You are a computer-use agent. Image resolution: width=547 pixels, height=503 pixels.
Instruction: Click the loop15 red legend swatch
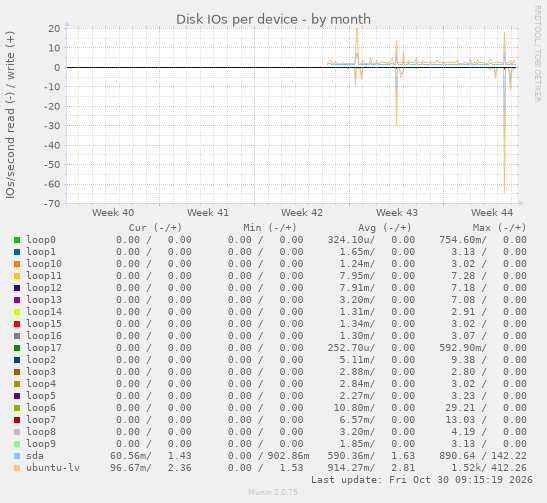17,324
